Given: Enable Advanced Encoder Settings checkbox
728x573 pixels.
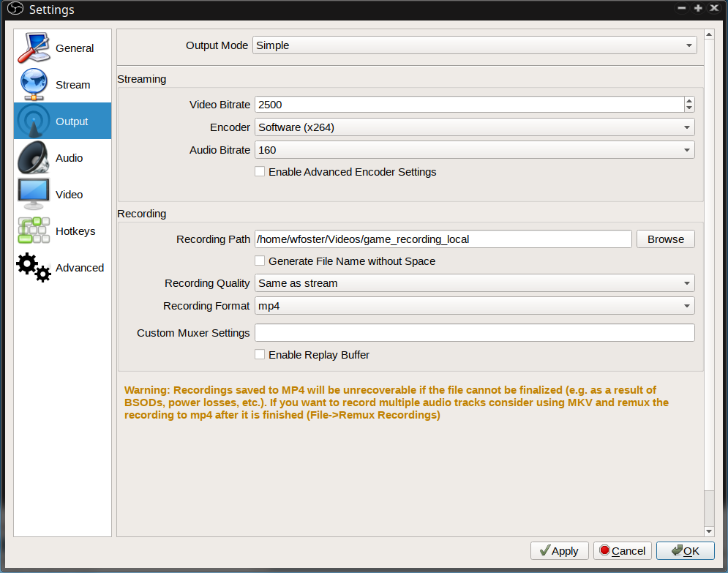Looking at the screenshot, I should click(260, 172).
